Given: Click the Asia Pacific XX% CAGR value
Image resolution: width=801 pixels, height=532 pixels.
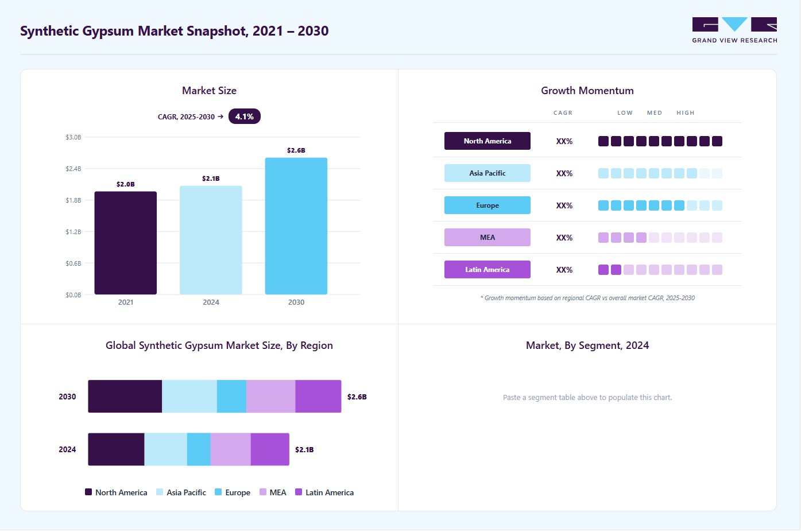Looking at the screenshot, I should [564, 173].
